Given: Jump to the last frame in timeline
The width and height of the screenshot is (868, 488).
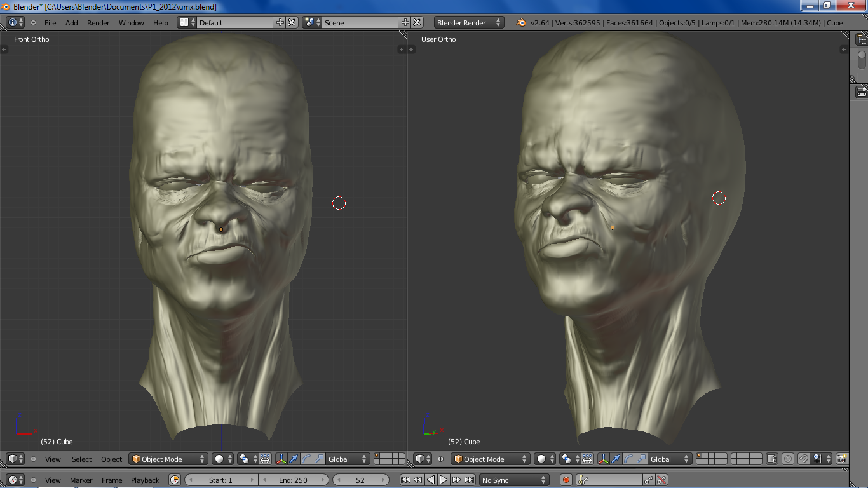Looking at the screenshot, I should [x=469, y=480].
